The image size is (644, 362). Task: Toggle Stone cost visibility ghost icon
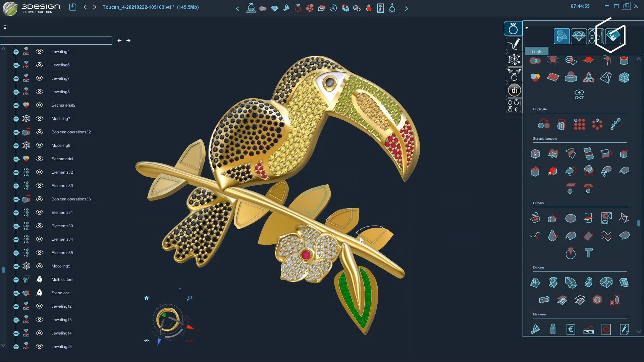pos(40,293)
